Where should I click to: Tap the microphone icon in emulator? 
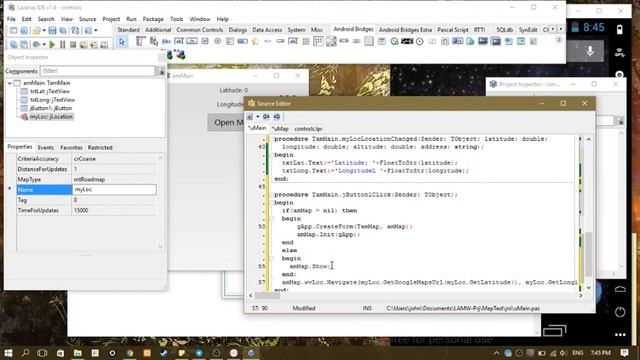point(590,51)
